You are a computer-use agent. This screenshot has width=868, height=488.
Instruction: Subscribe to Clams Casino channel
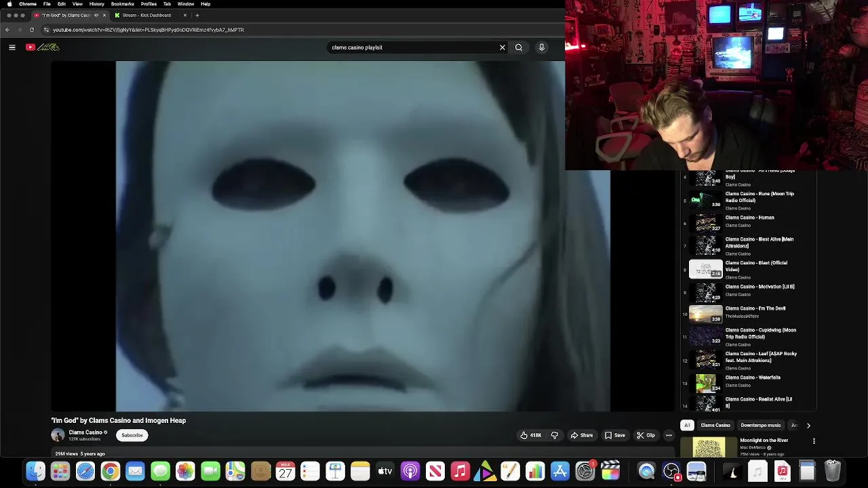point(132,435)
